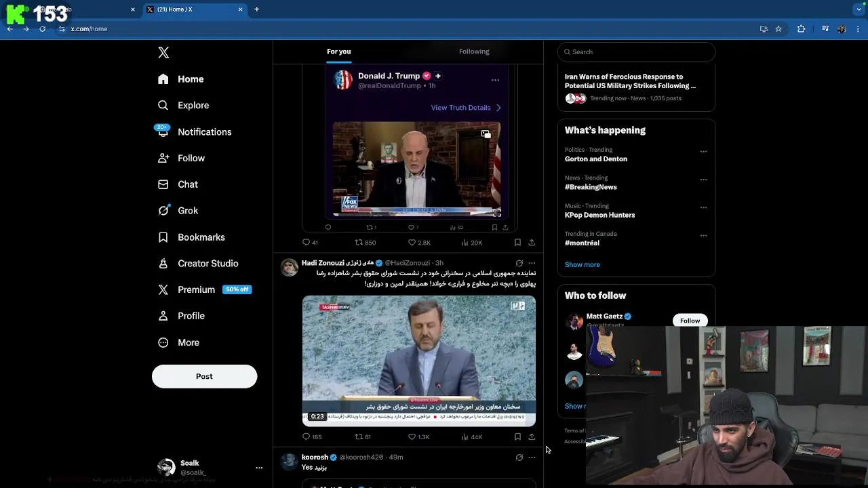Play the Tasnim speech video
The image size is (868, 488).
pyautogui.click(x=418, y=361)
